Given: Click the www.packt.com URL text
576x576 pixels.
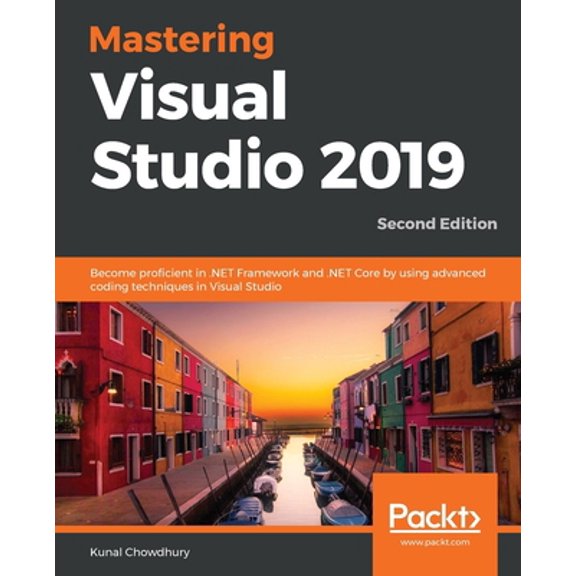Looking at the screenshot, I should click(x=435, y=542).
